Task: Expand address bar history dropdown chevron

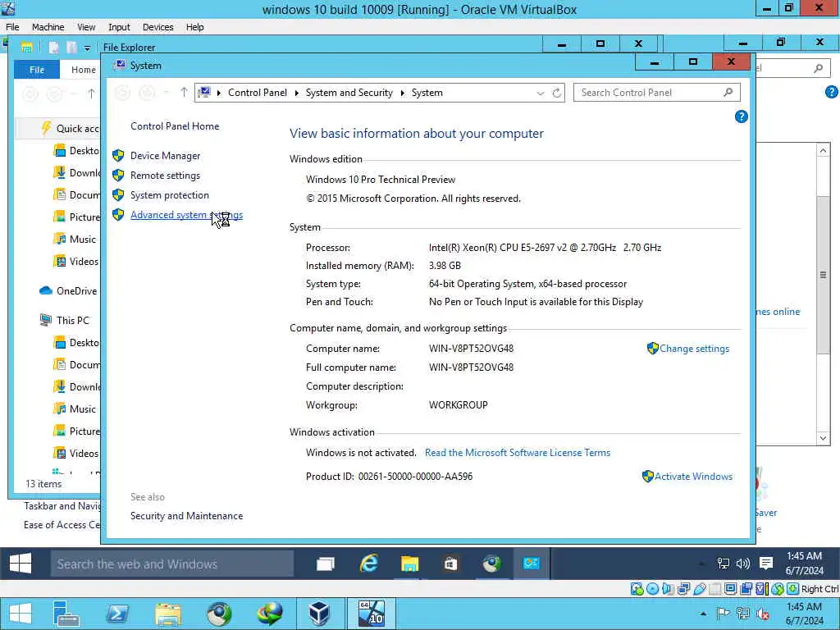Action: [541, 94]
